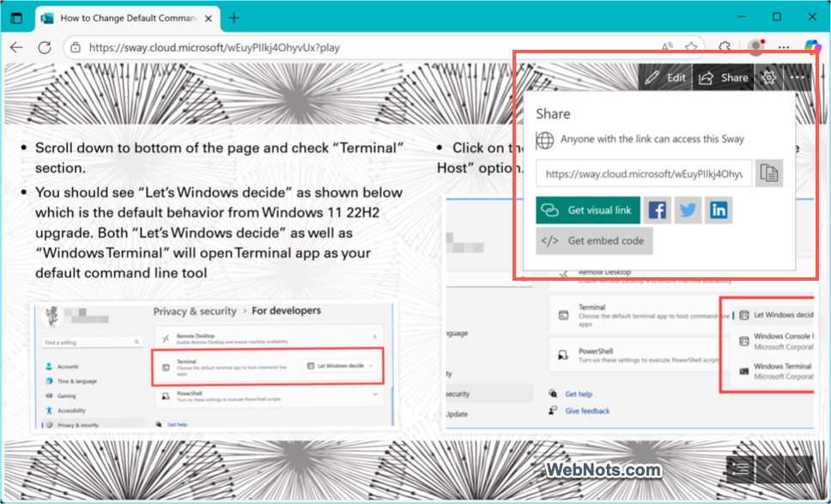Select the How to Change Default Command tab
The image size is (831, 504).
[127, 18]
